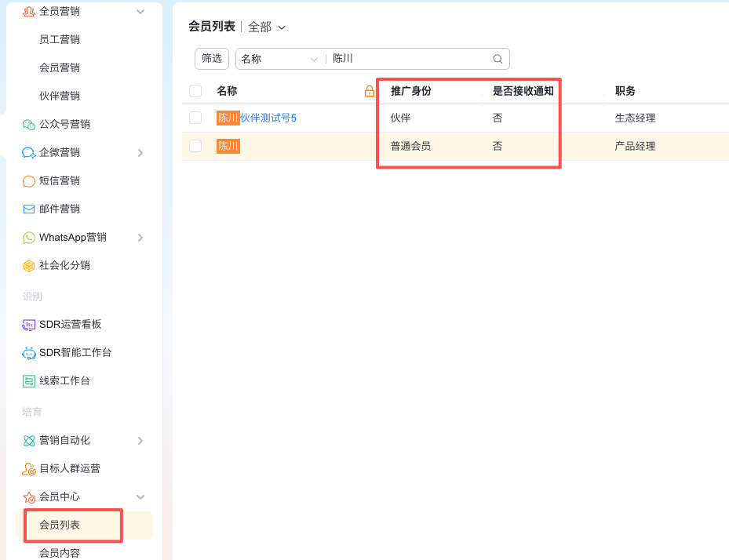Check the 产品经理 row checkbox
729x560 pixels.
[x=195, y=146]
